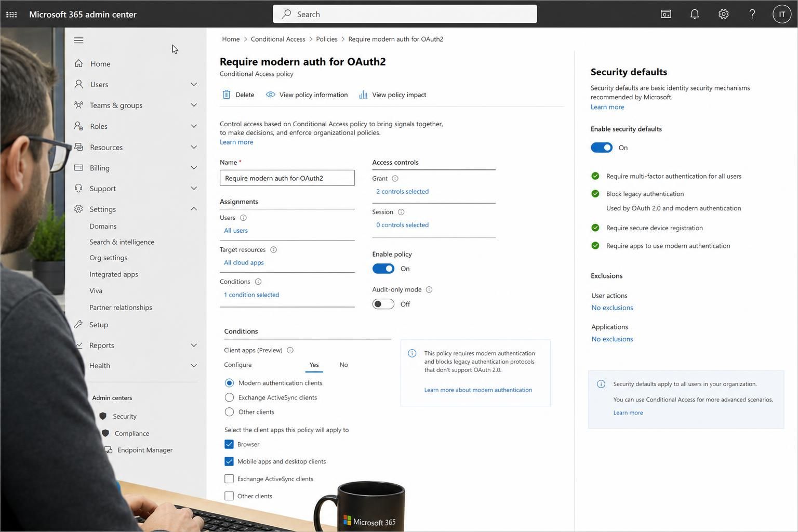Expand the Health chevron

194,365
